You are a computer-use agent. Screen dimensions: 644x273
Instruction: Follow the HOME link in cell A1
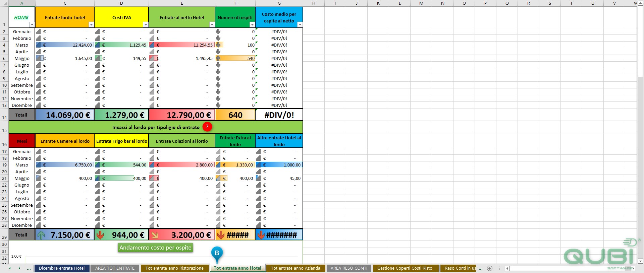21,17
